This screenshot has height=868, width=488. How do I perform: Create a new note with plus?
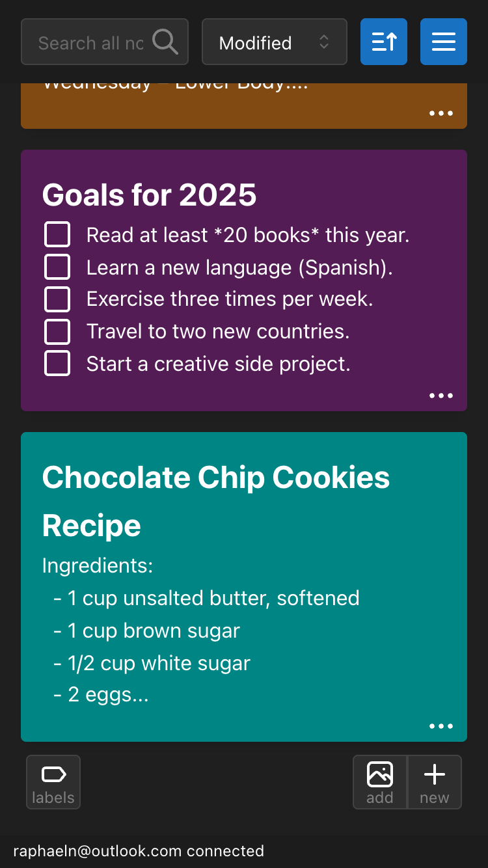435,782
